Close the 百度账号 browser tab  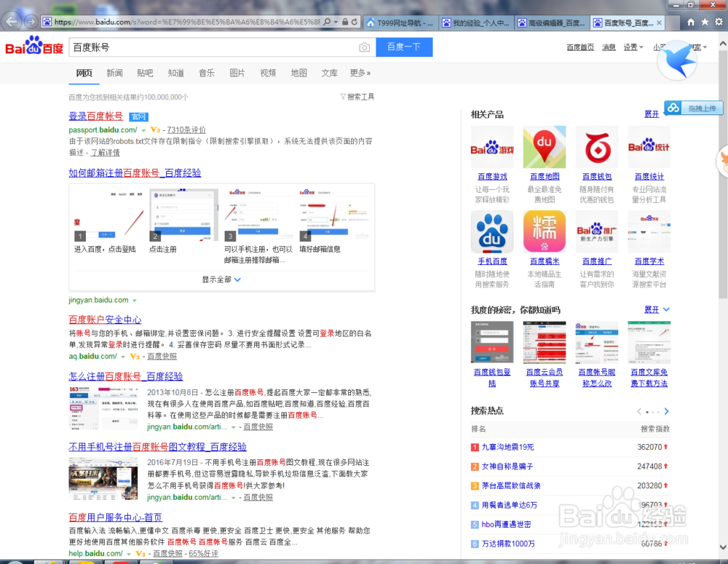click(659, 23)
